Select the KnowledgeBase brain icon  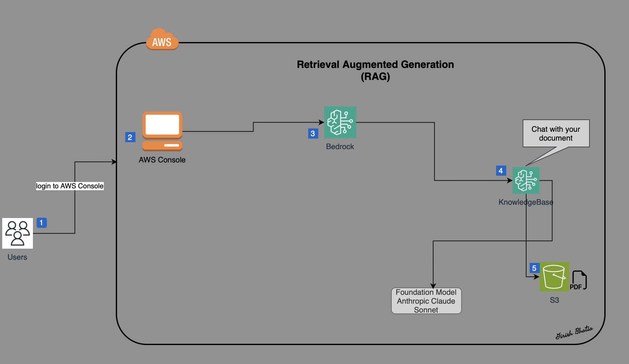point(526,180)
